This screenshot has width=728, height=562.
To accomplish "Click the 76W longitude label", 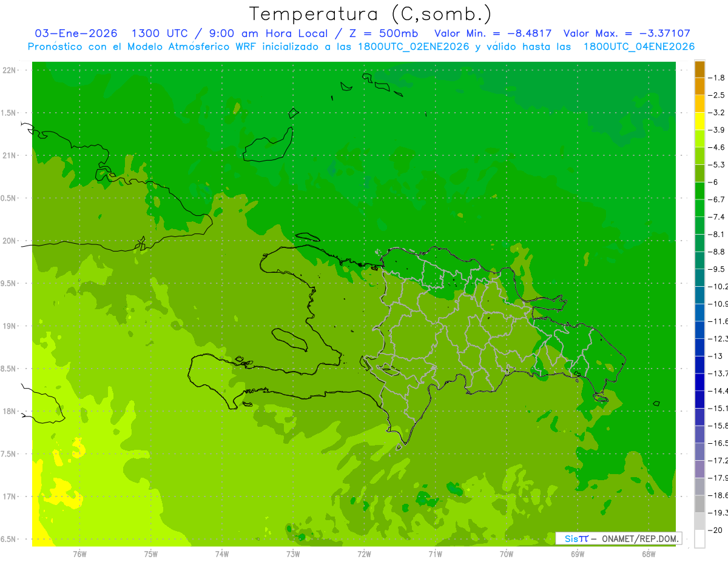I will [79, 554].
